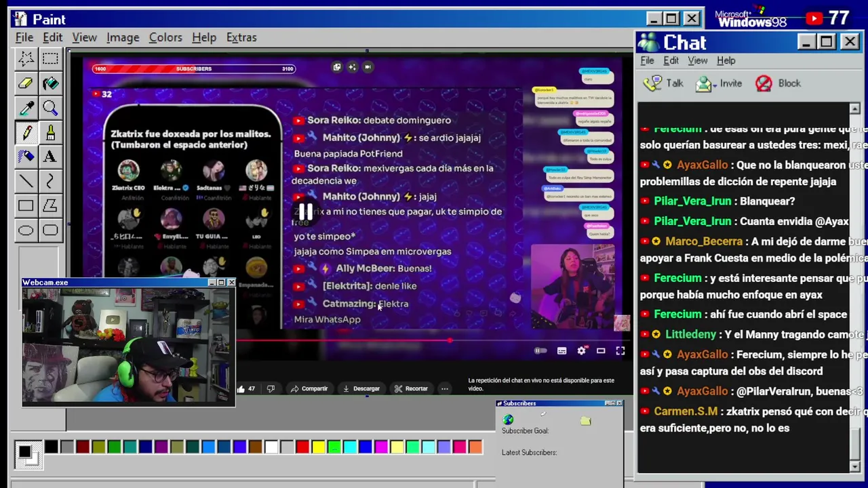Click the Subscriber Goal label
The height and width of the screenshot is (488, 868).
pos(525,430)
